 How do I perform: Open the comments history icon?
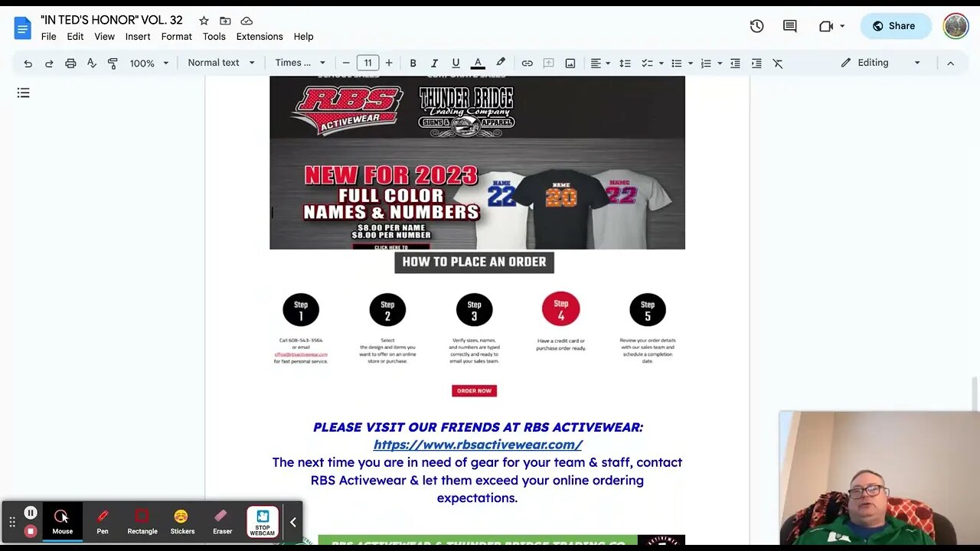[790, 26]
